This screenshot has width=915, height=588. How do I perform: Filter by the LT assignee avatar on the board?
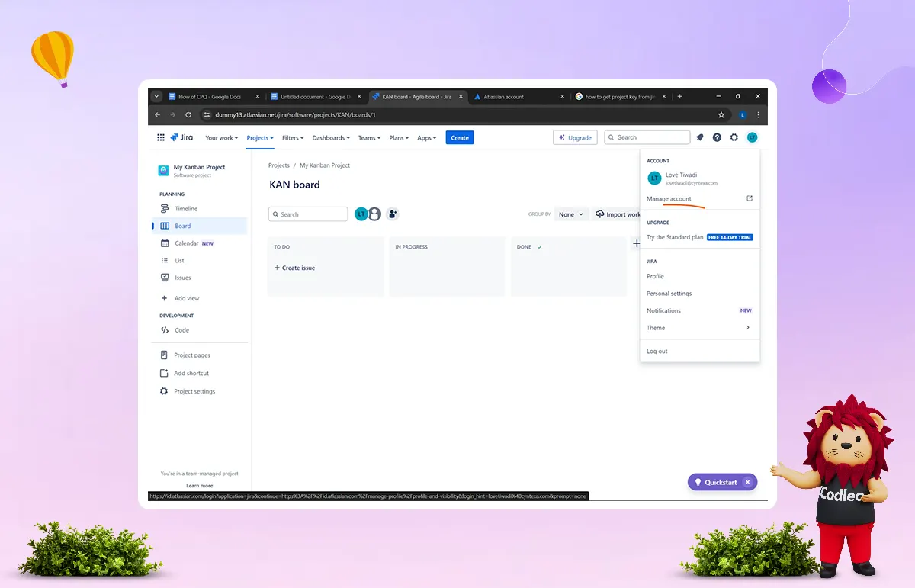point(361,214)
